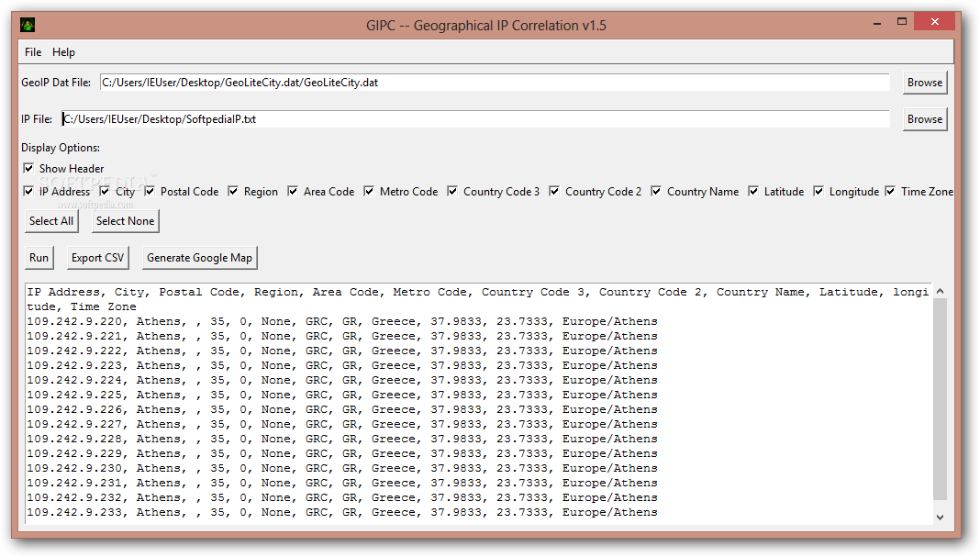Screen dimensions: 980x557
Task: Browse for the GeoIP Dat file
Action: tap(925, 83)
